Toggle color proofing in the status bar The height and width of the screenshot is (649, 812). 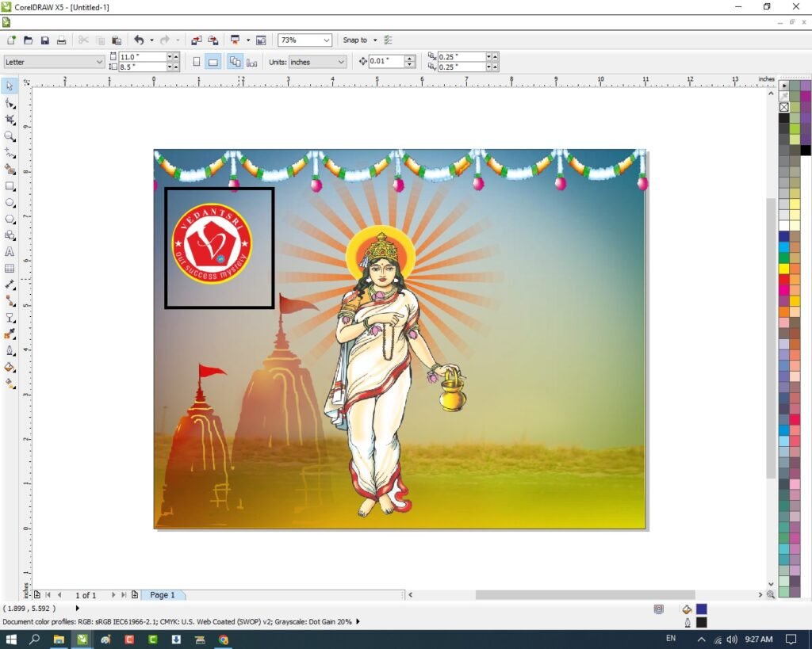pos(659,609)
